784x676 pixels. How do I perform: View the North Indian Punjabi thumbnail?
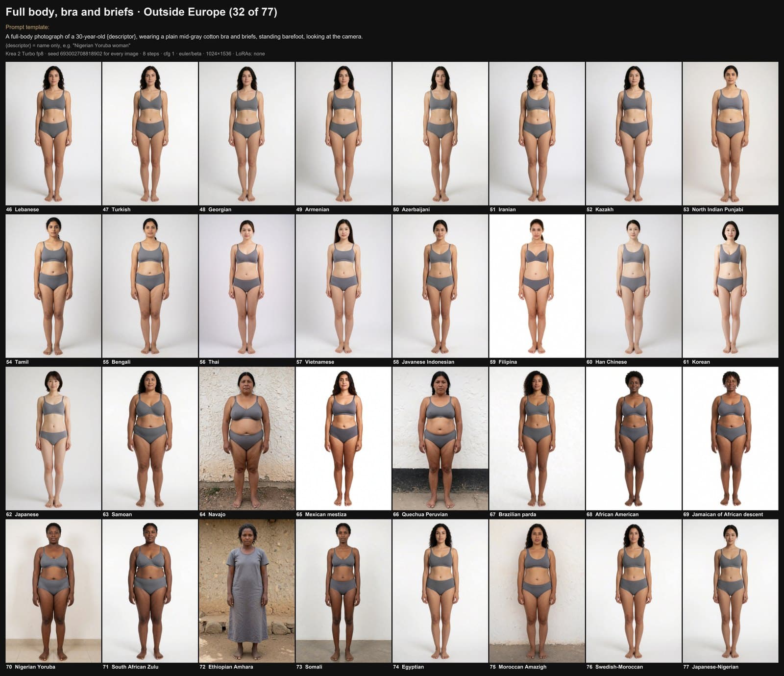(x=731, y=133)
